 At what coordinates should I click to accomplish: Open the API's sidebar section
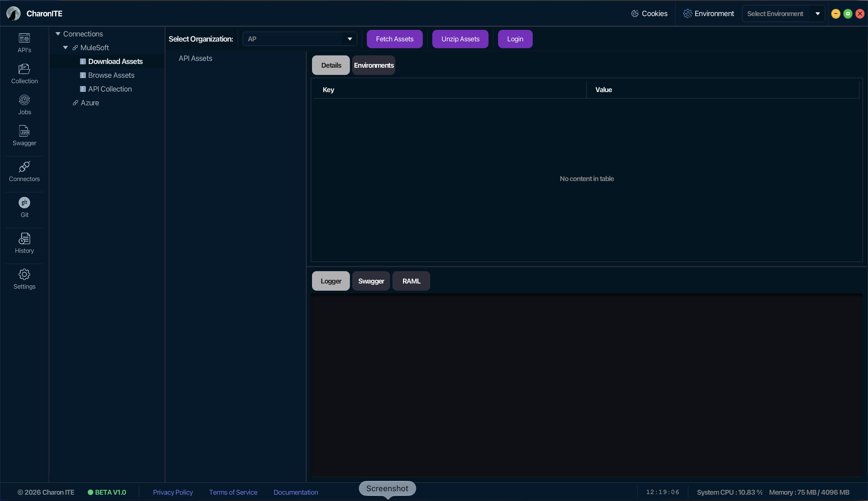click(x=24, y=43)
